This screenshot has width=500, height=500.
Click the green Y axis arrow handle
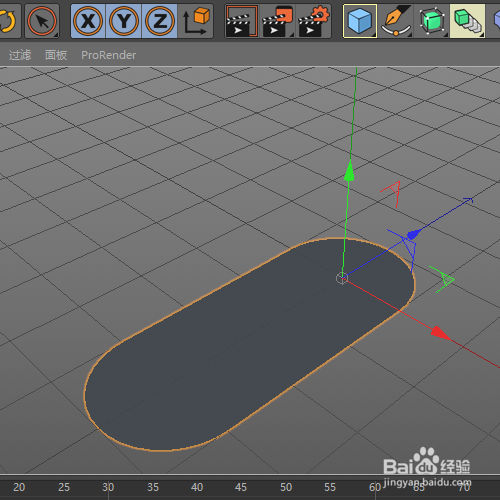click(349, 171)
